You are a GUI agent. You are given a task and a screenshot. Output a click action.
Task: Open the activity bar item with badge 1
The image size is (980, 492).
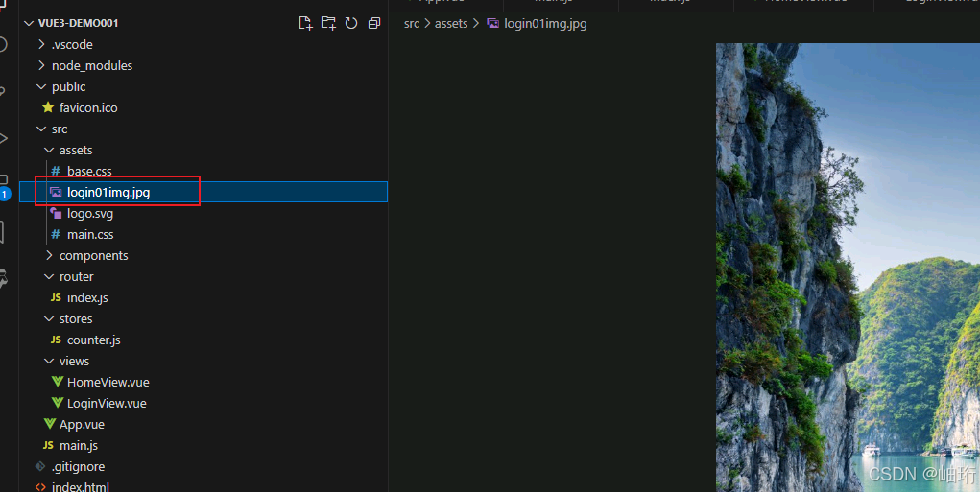click(4, 188)
